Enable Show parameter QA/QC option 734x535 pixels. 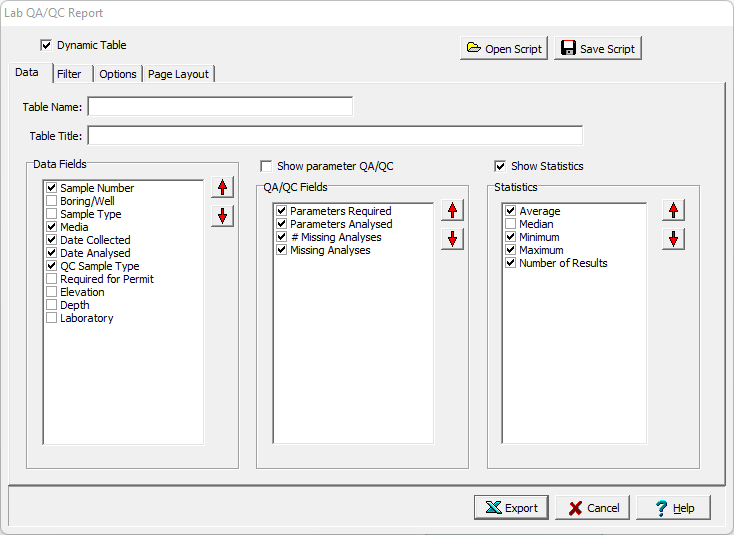(x=266, y=166)
